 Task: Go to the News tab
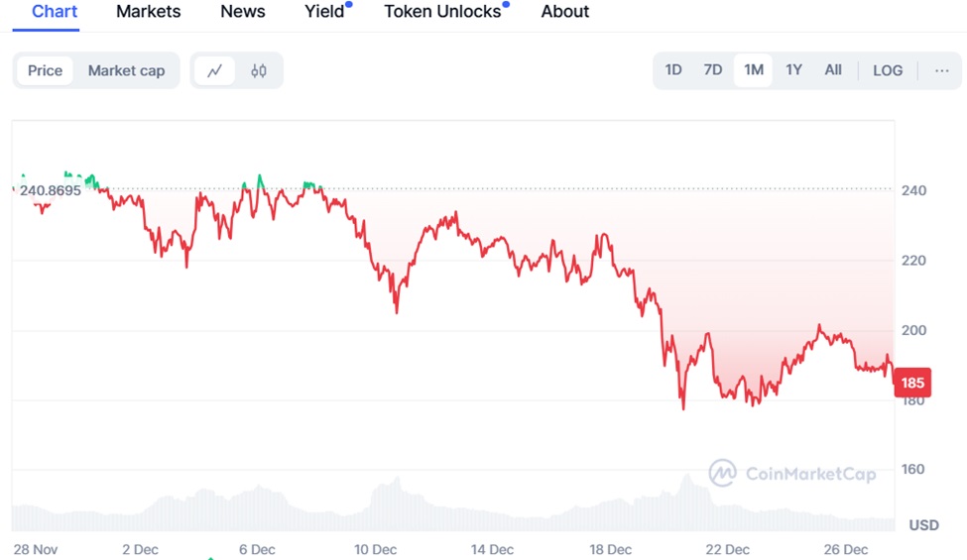[243, 12]
